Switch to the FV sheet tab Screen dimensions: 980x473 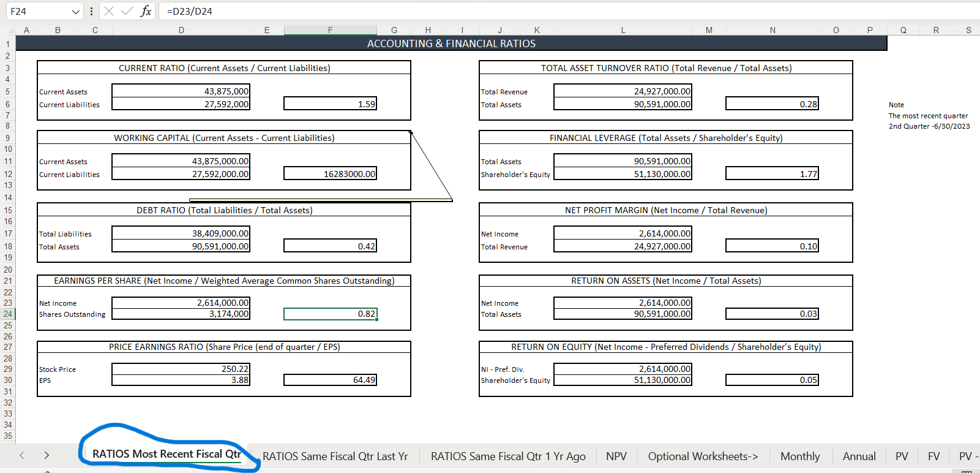933,456
